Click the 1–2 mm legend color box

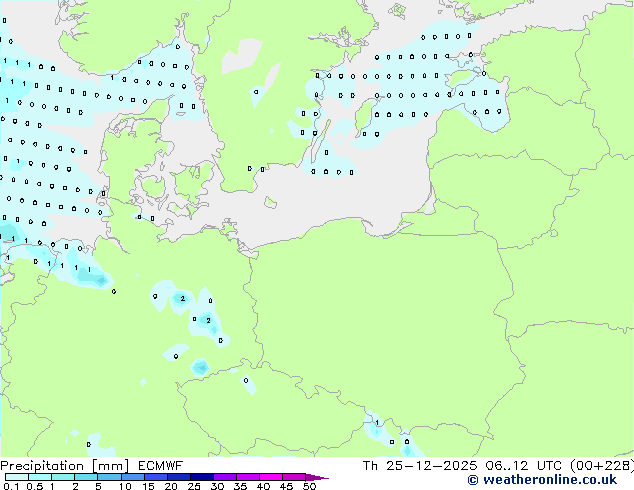coord(63,477)
